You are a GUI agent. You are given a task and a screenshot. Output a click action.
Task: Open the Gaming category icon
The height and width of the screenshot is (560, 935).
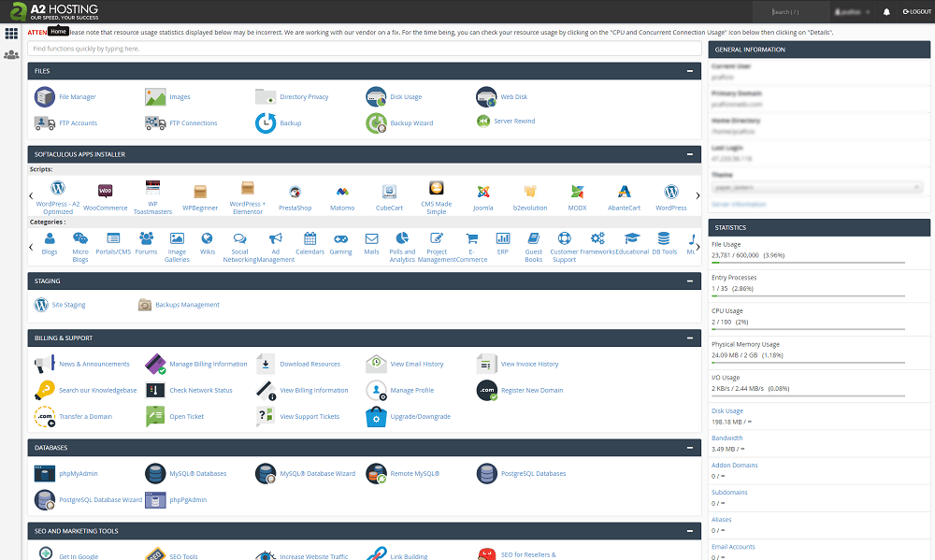pos(340,238)
